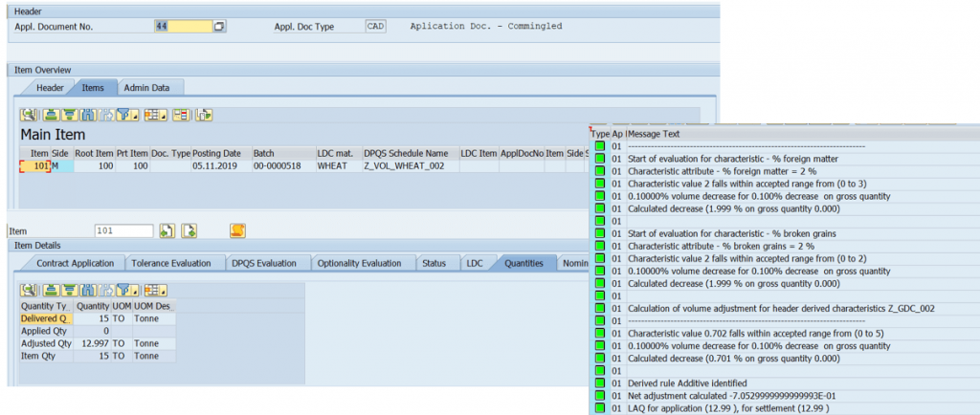The image size is (980, 415).
Task: Open the DPQS Evaluation tab
Action: tap(264, 263)
